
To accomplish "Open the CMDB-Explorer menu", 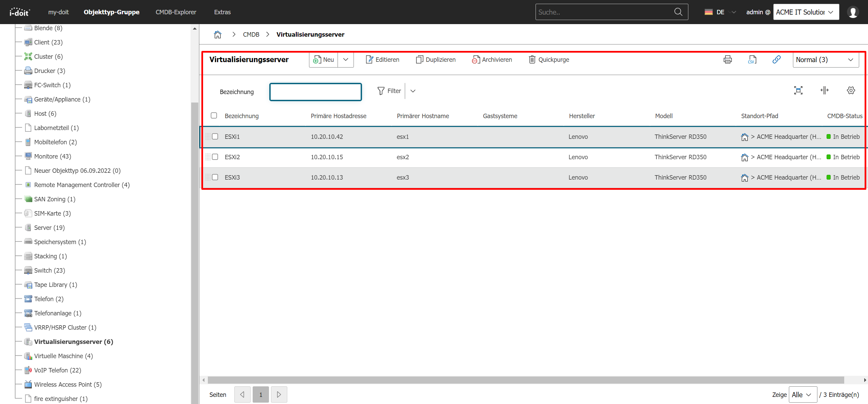I will (176, 12).
